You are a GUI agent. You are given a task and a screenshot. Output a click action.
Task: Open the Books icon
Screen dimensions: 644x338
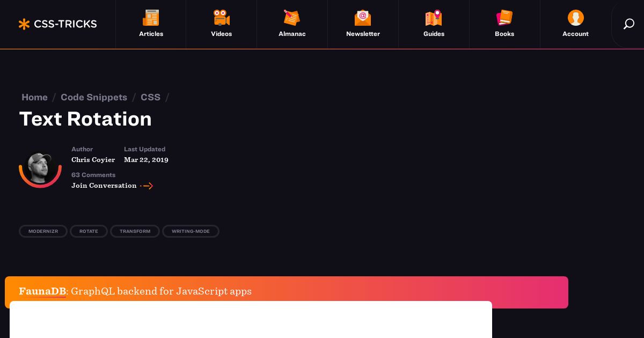point(504,18)
